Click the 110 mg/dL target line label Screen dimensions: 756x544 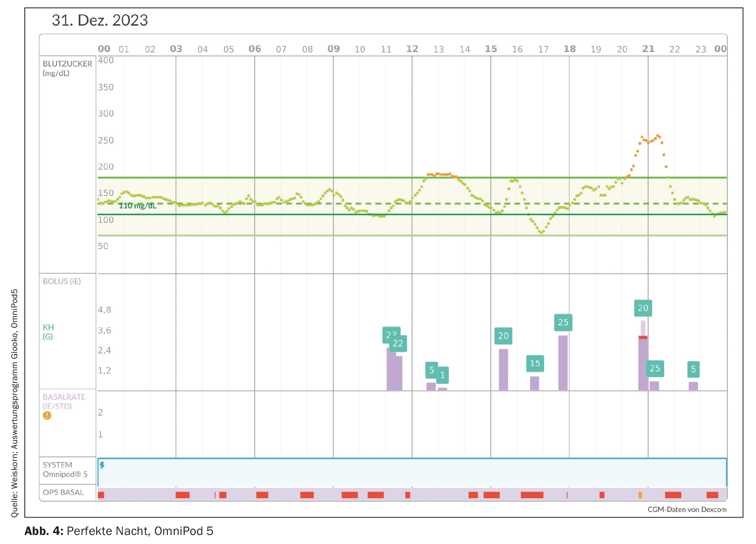coord(137,206)
